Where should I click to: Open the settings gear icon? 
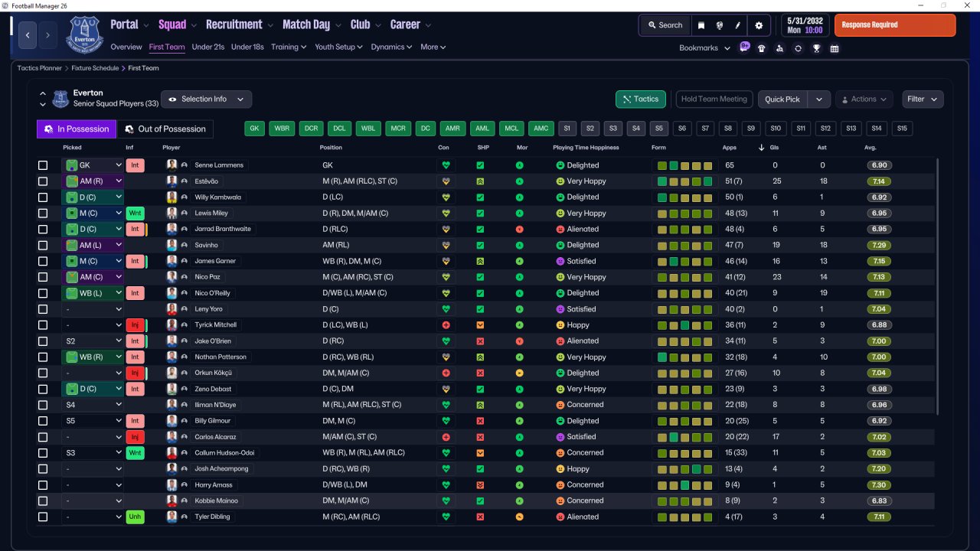759,25
